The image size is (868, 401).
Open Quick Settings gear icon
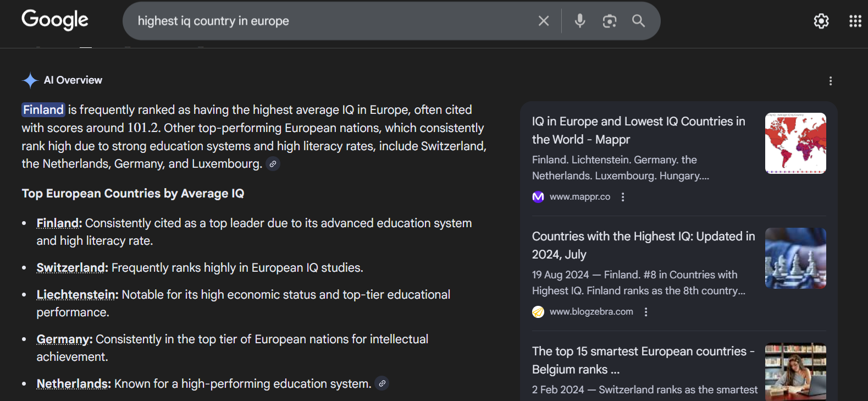pyautogui.click(x=821, y=21)
